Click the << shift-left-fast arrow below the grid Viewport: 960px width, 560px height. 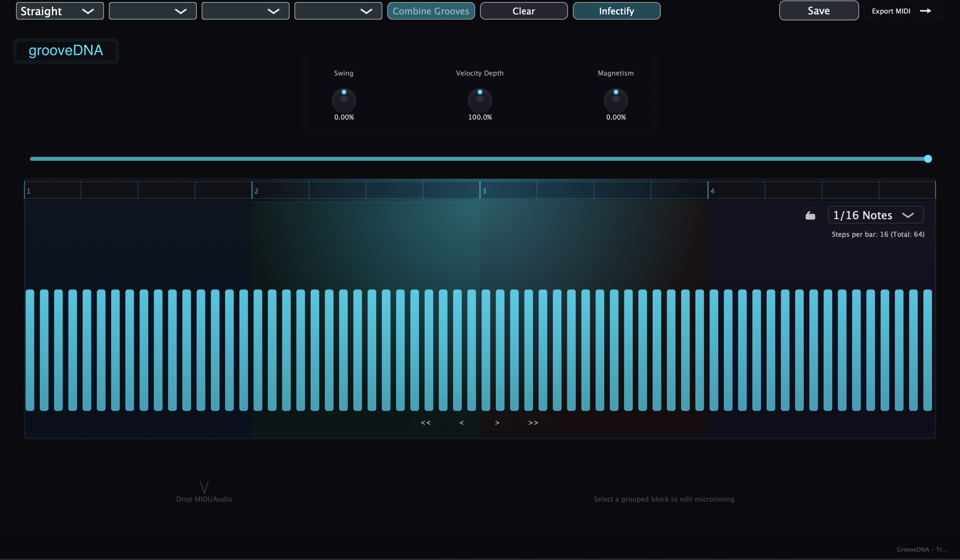(425, 422)
